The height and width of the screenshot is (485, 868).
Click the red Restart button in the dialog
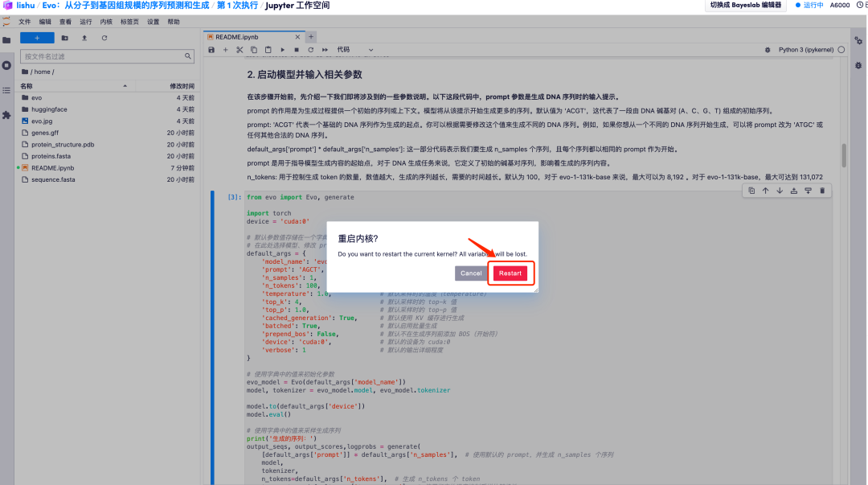point(510,273)
